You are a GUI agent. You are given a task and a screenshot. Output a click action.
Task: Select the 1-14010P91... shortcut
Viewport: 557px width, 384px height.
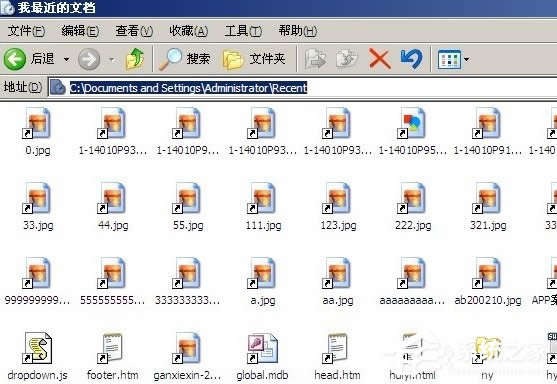pyautogui.click(x=488, y=132)
